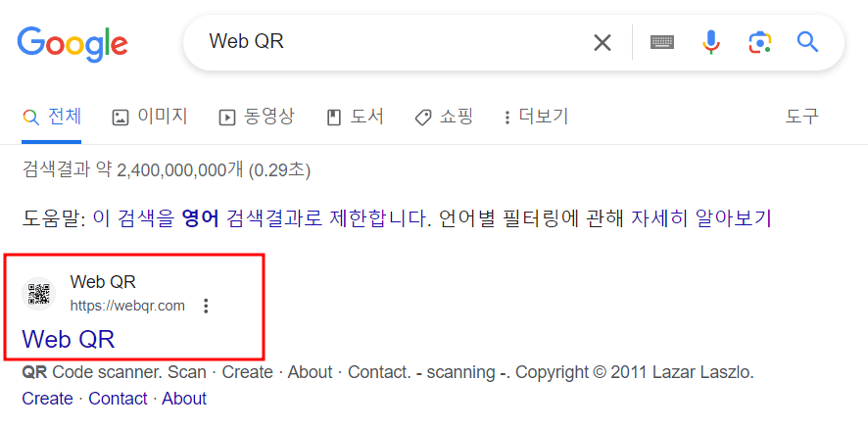Click the magnifying glass search button

pos(807,42)
